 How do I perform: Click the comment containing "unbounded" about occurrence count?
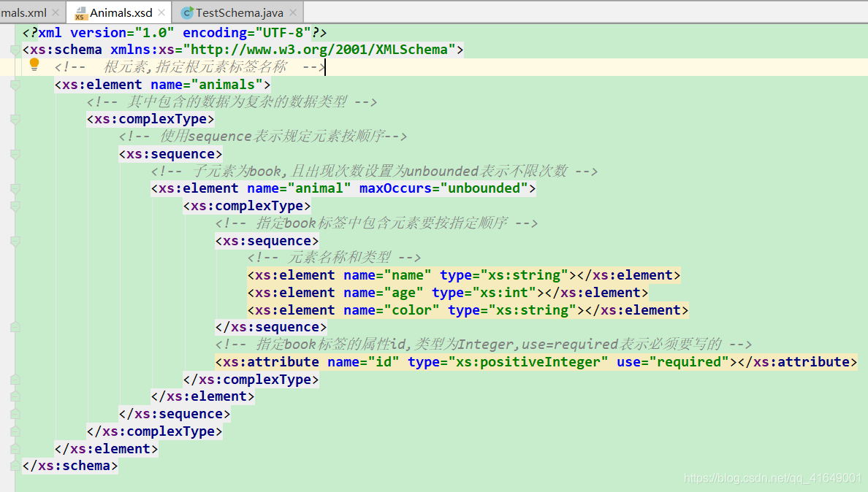(374, 172)
